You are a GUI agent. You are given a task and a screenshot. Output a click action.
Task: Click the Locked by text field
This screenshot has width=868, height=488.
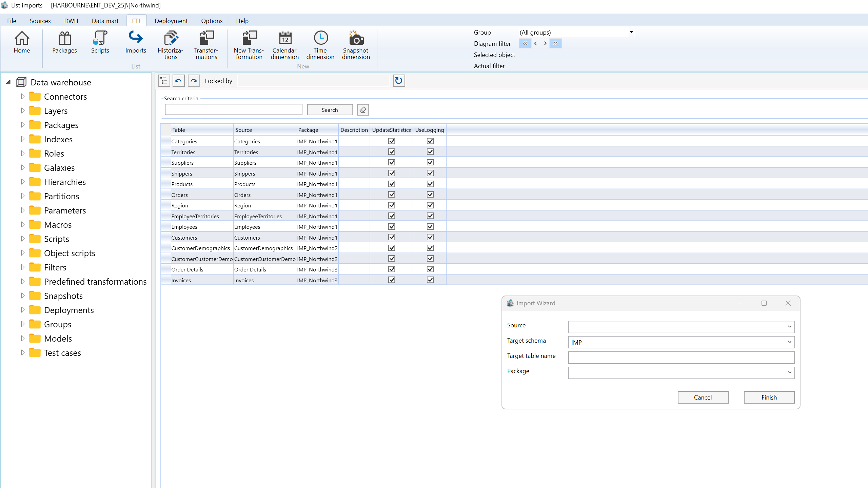[x=314, y=81]
